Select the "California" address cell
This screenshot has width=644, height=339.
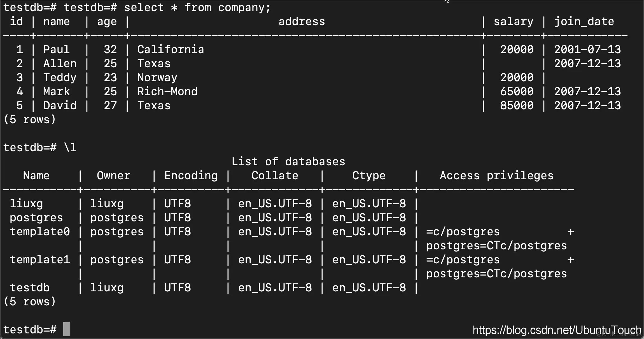tap(171, 50)
